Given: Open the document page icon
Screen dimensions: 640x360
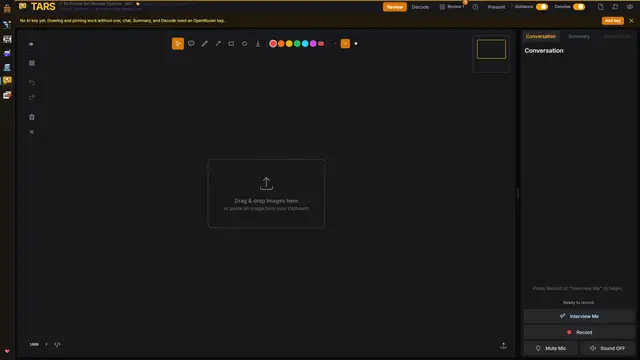Looking at the screenshot, I should pyautogui.click(x=600, y=7).
